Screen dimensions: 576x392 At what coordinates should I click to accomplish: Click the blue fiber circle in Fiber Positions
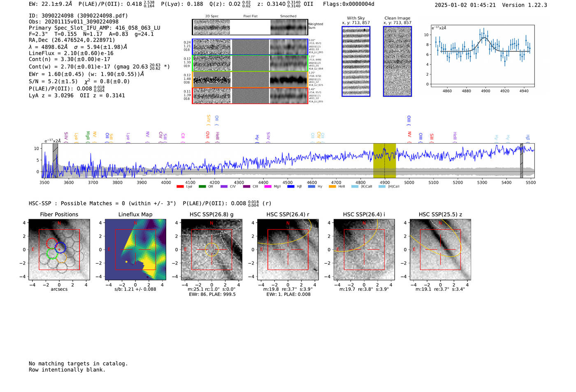pyautogui.click(x=60, y=248)
